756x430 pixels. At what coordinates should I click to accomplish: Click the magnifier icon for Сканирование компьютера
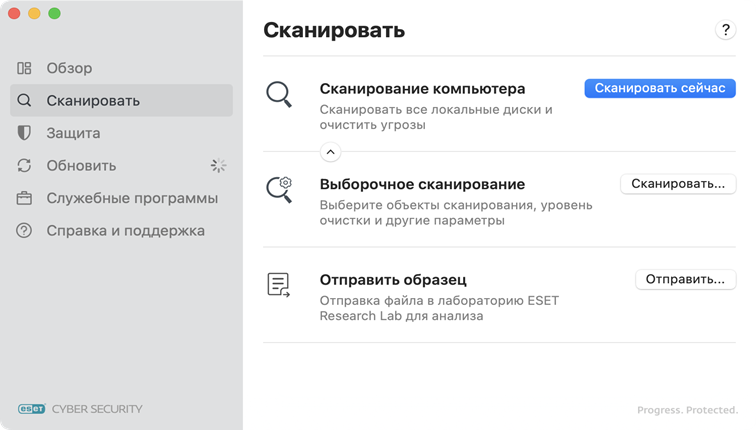279,95
